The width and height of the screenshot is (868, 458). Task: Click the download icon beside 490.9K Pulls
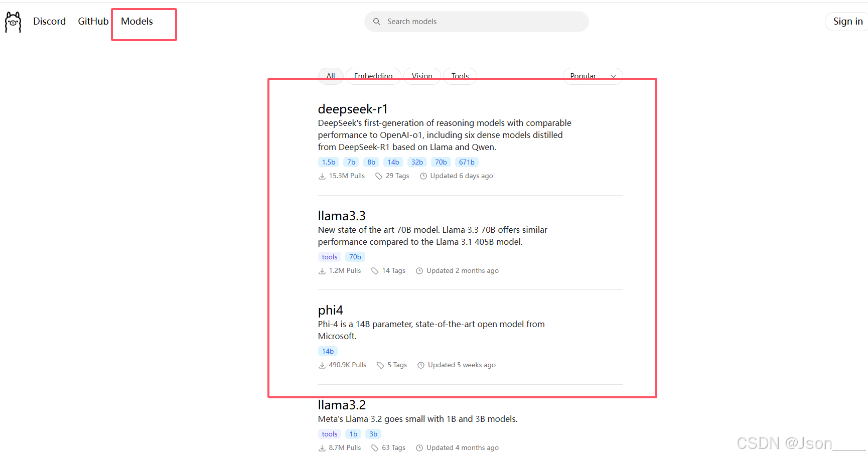click(322, 365)
